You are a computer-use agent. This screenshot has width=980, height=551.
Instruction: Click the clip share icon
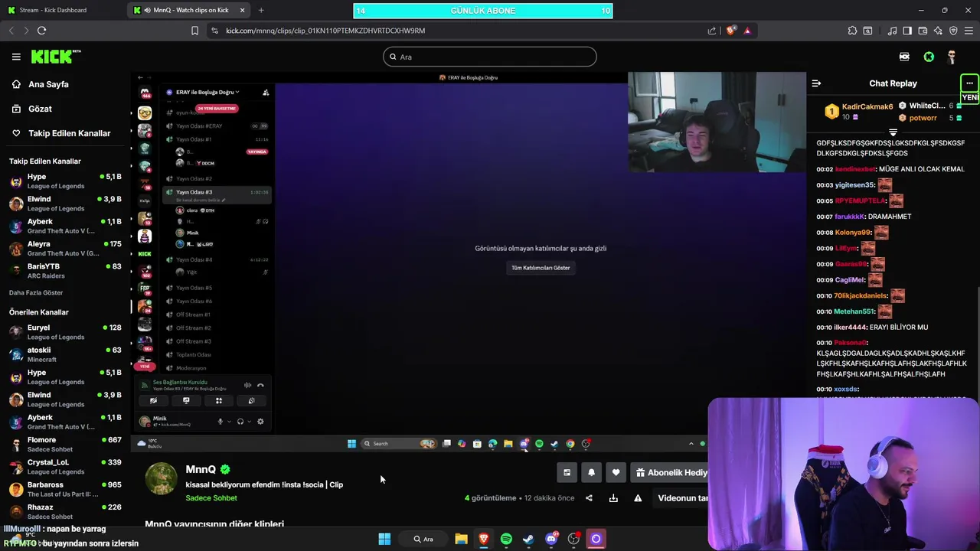tap(589, 498)
